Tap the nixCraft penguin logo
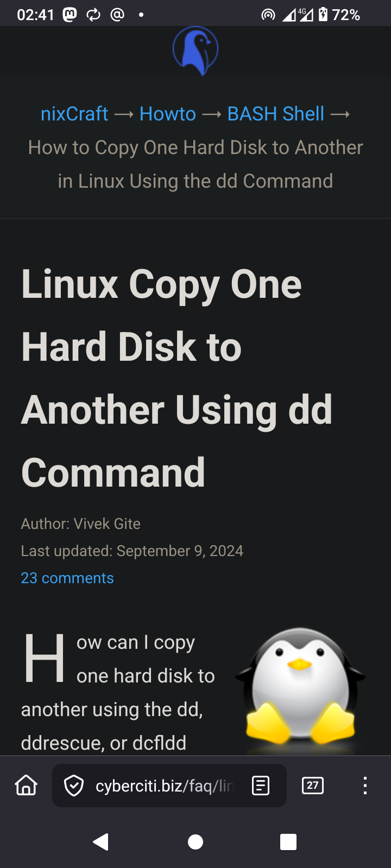Viewport: 391px width, 868px height. click(x=195, y=50)
